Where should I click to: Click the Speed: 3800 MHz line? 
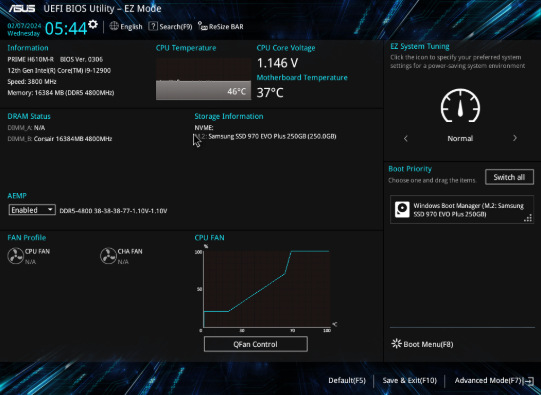32,82
